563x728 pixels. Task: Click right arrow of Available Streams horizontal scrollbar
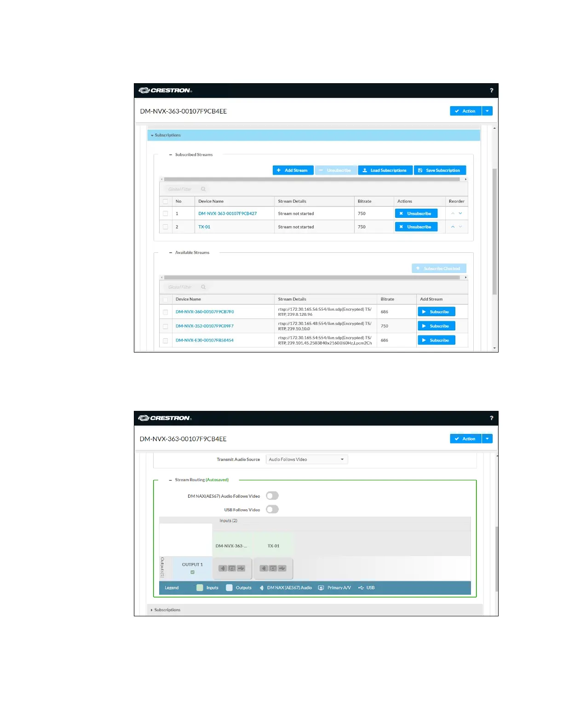click(x=465, y=278)
